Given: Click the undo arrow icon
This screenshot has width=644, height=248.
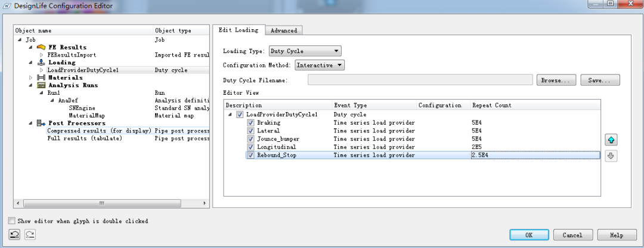Looking at the screenshot, I should pyautogui.click(x=14, y=234).
